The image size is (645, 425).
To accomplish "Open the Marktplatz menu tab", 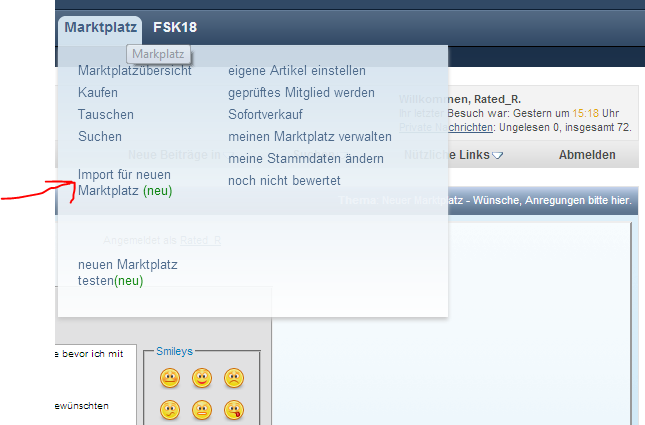I will click(100, 27).
